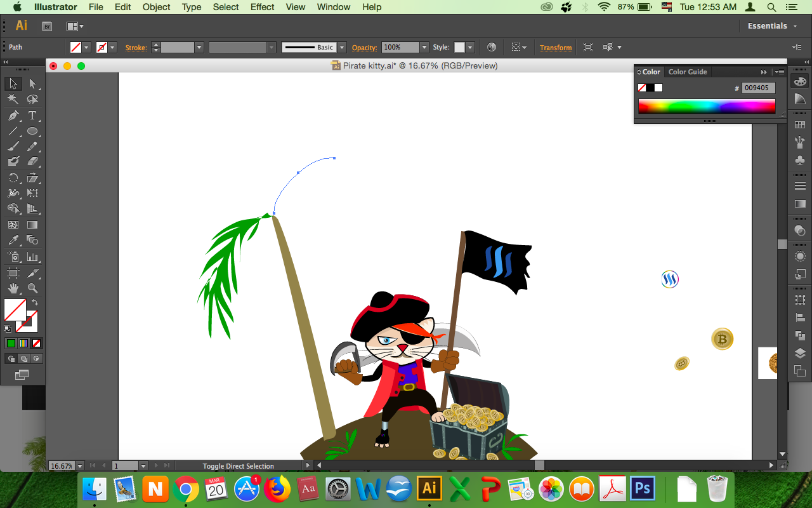Apply Color mode (green square) button
Viewport: 812px width, 508px height.
[x=11, y=344]
